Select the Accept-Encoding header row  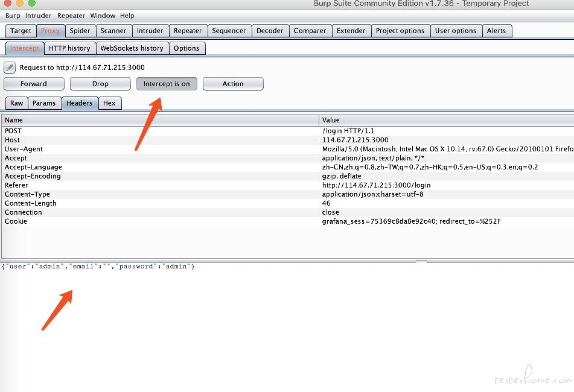pyautogui.click(x=288, y=176)
